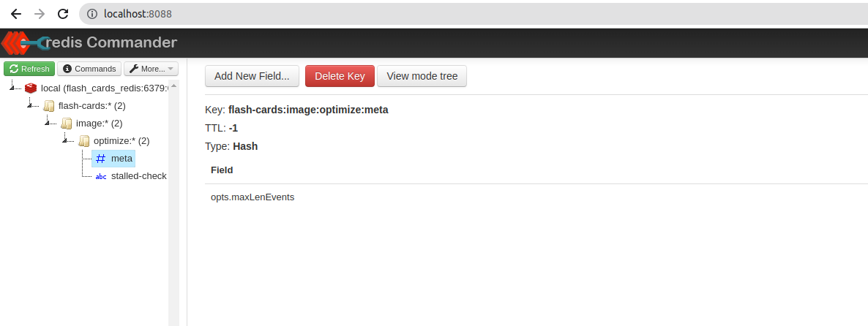
Task: Open the More... dropdown menu
Action: [151, 69]
